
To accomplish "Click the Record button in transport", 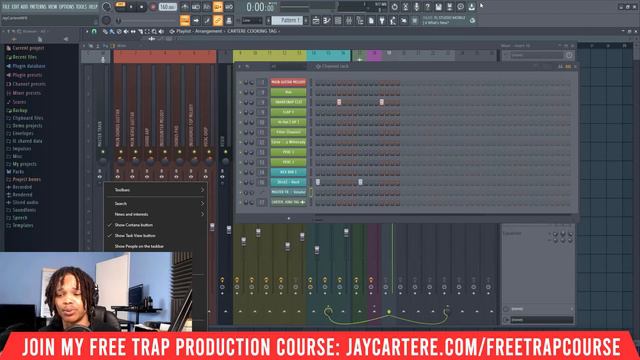I will coord(153,7).
